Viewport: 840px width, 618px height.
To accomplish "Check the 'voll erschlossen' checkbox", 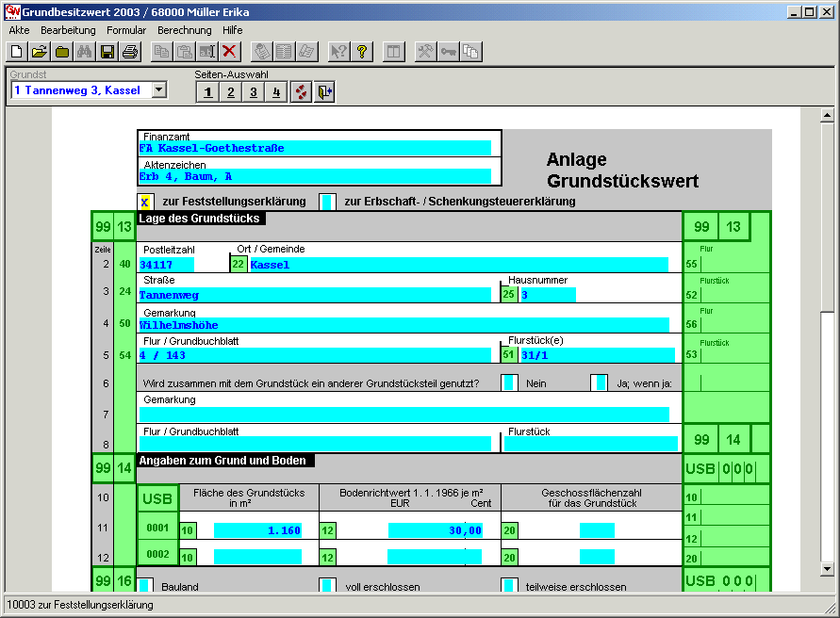I will (x=327, y=585).
